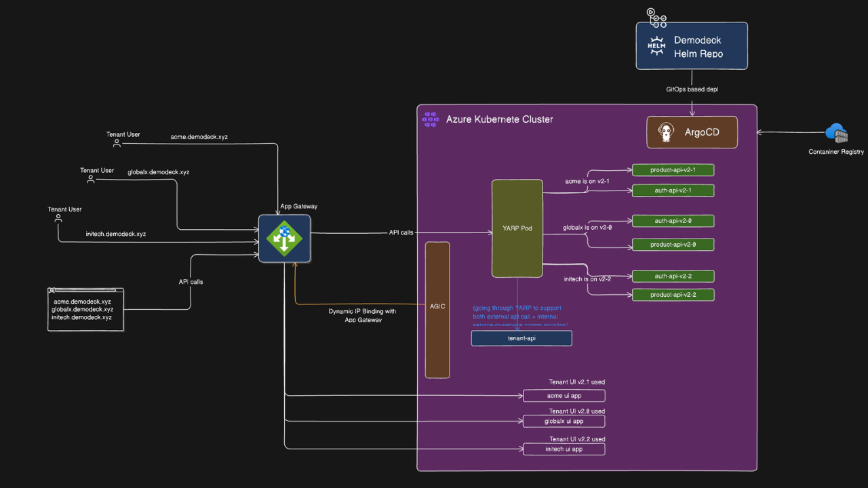868x488 pixels.
Task: Select the tenant-api box
Action: [521, 338]
